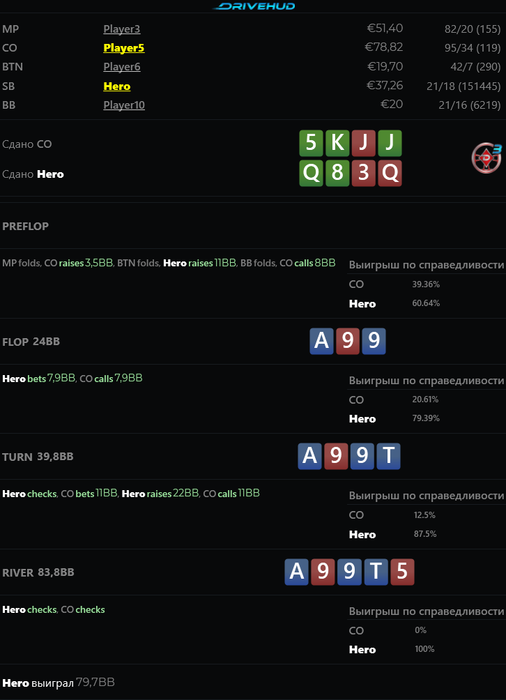This screenshot has width=506, height=700.
Task: Click the red DriveHUD 3 badge icon
Action: (486, 158)
